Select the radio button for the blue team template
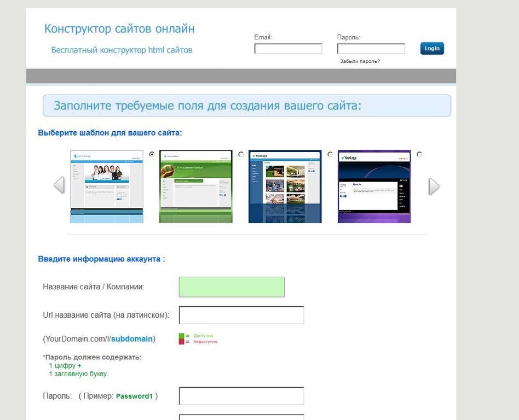Screen dimensions: 519x420 [x=152, y=154]
